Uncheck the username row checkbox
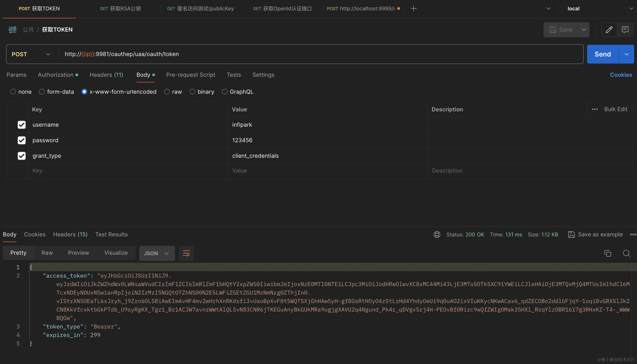This screenshot has height=364, width=637. coord(22,125)
